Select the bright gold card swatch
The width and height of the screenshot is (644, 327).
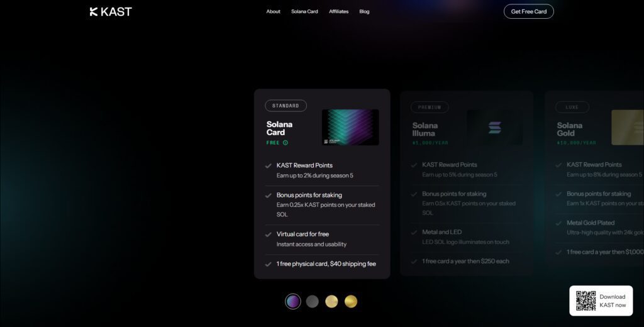[x=351, y=301]
